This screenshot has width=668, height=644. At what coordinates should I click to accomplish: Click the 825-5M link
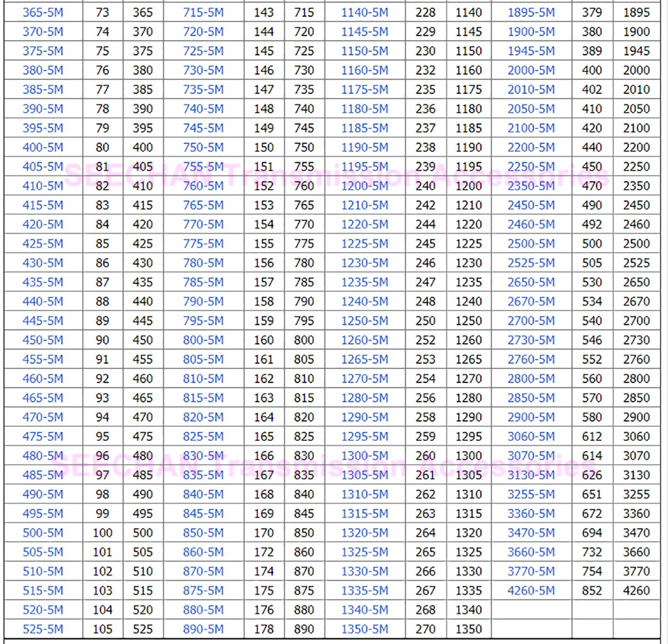coord(203,436)
